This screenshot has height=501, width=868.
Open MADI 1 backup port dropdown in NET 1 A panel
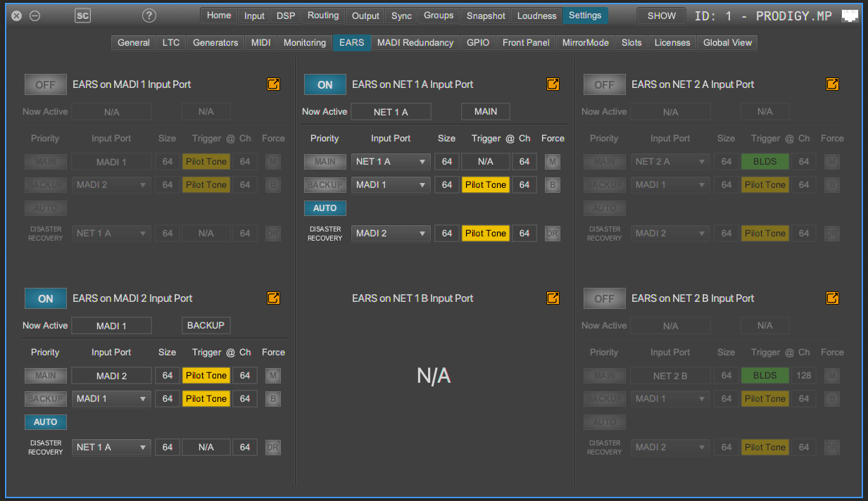point(391,185)
